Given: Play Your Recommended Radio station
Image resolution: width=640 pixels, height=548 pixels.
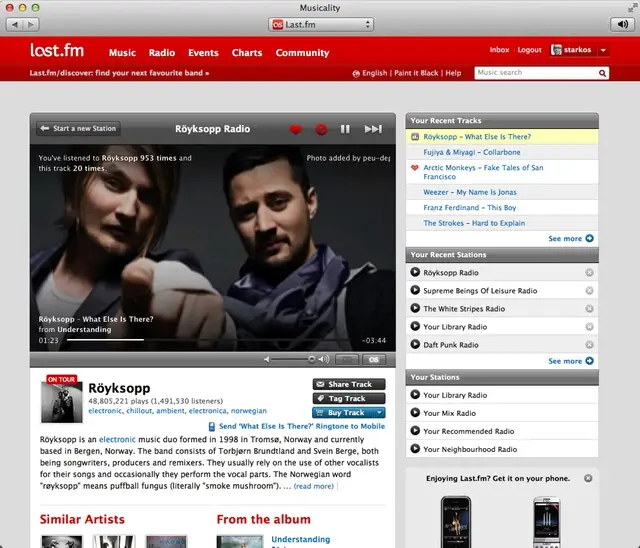Looking at the screenshot, I should coord(415,430).
